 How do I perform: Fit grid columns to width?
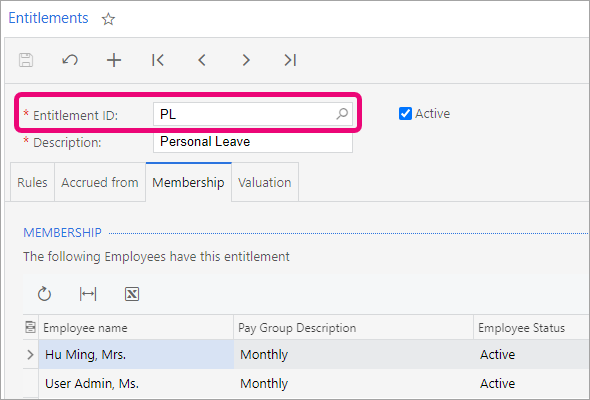(x=88, y=294)
